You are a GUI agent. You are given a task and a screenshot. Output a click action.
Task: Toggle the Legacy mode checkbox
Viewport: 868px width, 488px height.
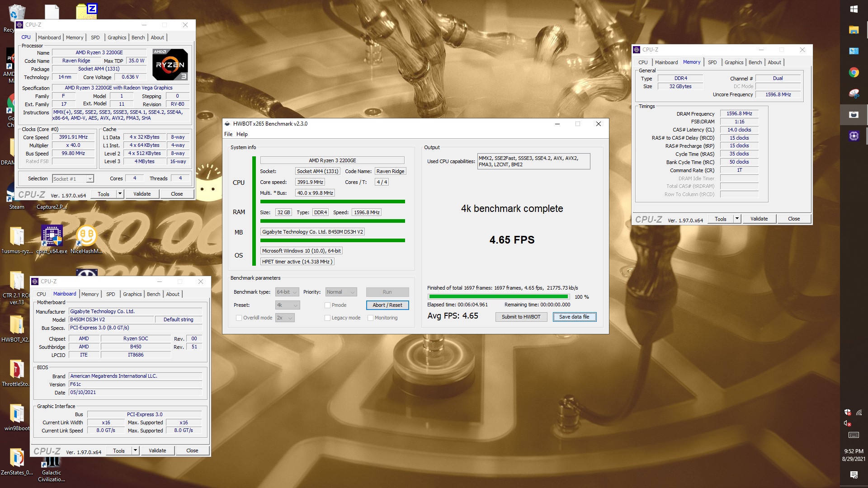[x=327, y=318]
